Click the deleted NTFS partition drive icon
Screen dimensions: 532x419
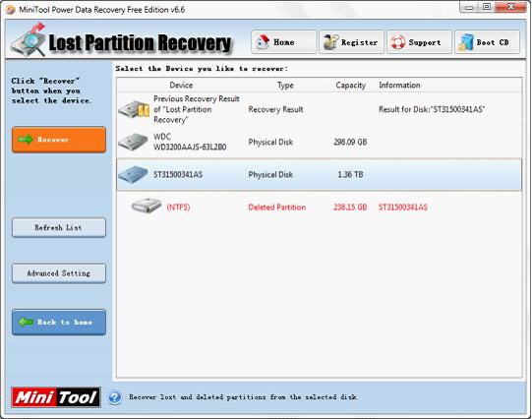coord(147,206)
